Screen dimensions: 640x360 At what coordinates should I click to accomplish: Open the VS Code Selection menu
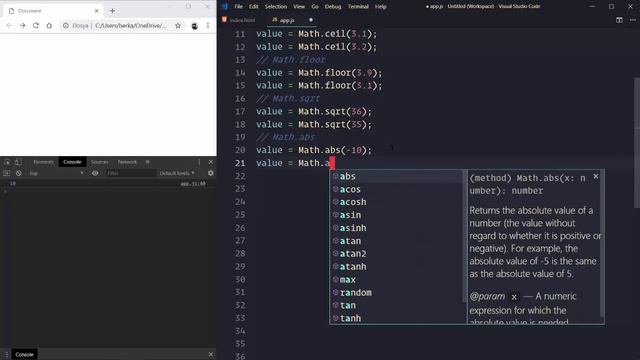coord(276,7)
